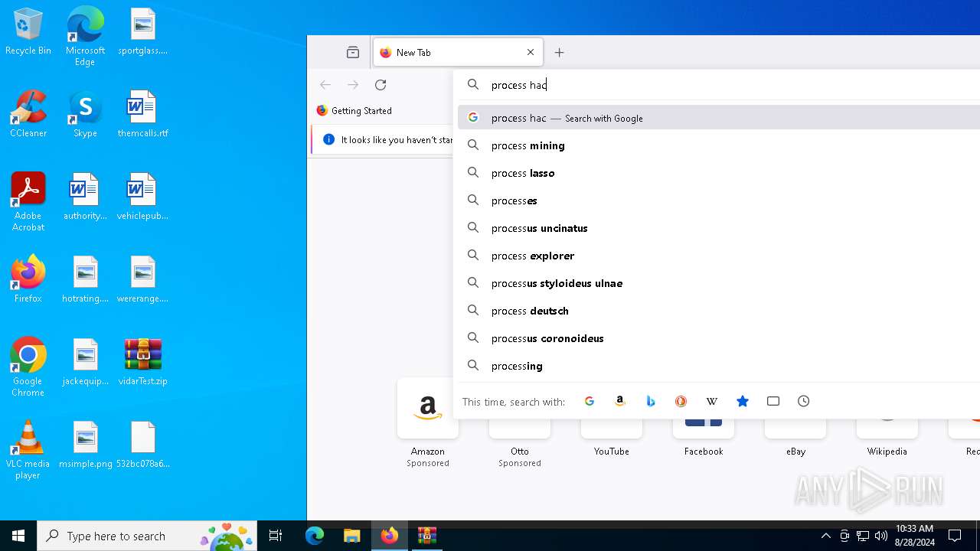Choose suggestion 'process deutsch'

point(719,311)
